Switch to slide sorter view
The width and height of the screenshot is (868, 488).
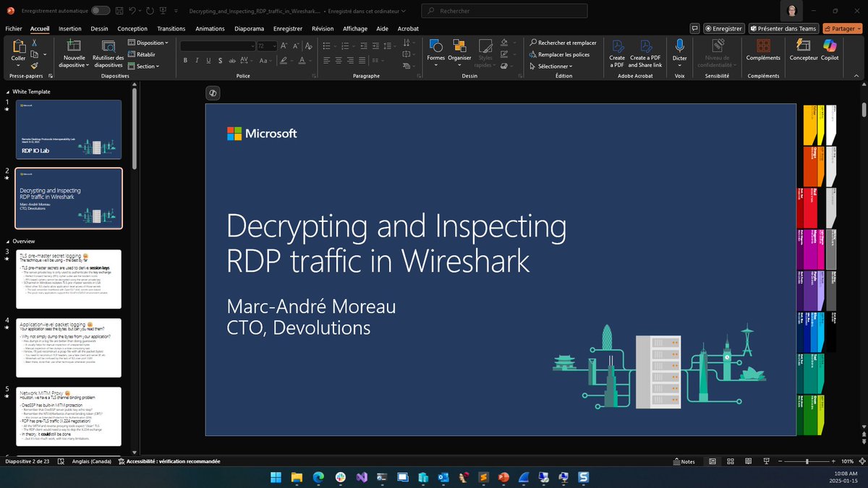click(x=730, y=461)
